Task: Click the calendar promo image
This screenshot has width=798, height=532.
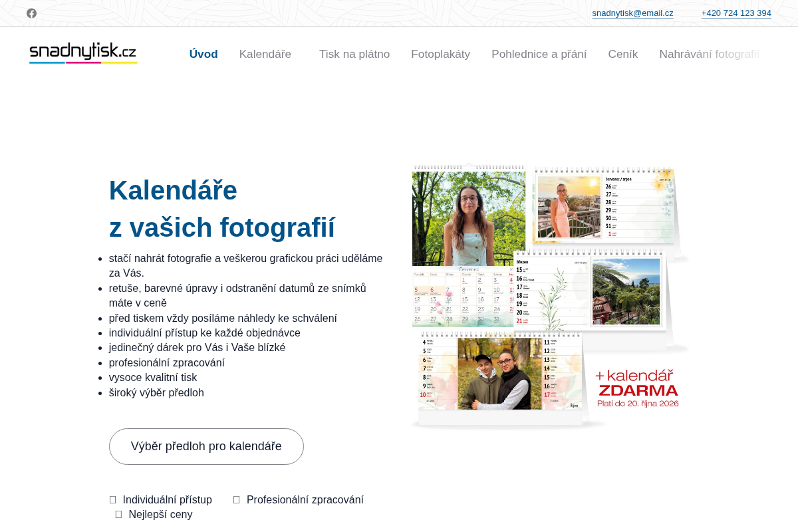Action: pos(551,296)
